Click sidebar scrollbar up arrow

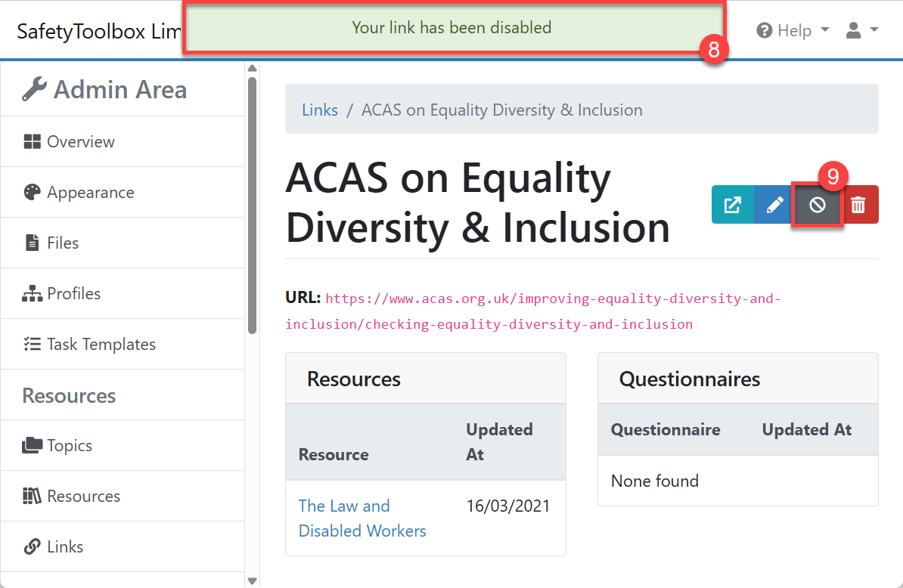(253, 68)
